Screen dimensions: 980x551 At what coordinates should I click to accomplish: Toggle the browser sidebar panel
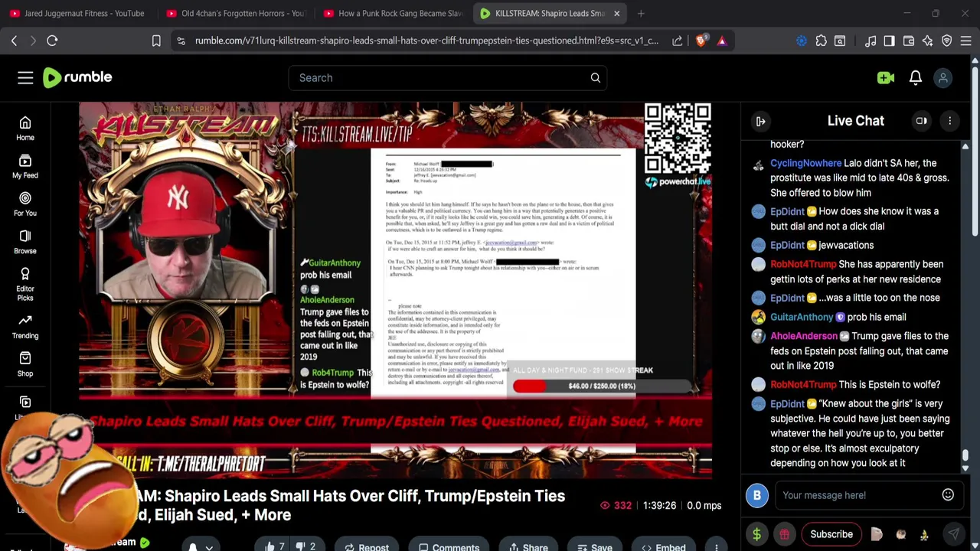point(889,41)
